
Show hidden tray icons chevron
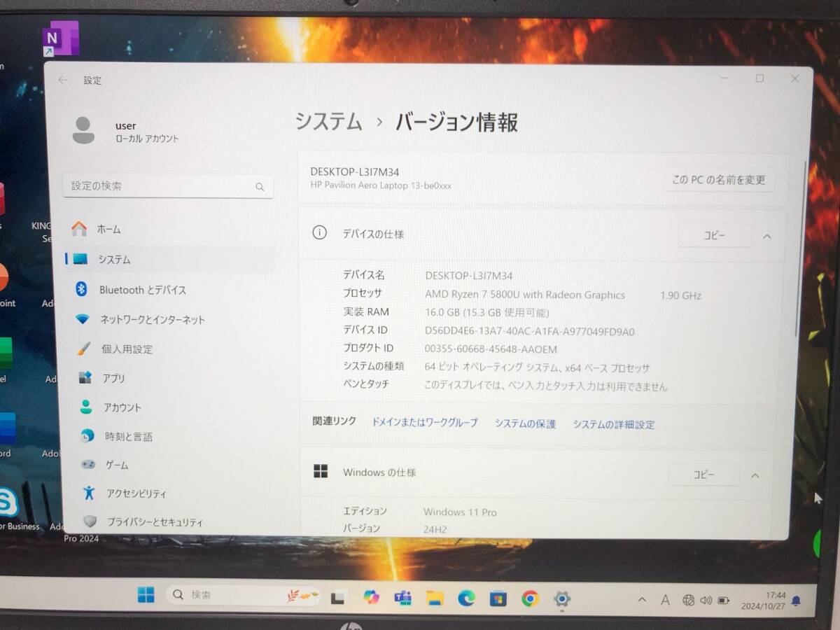point(642,600)
